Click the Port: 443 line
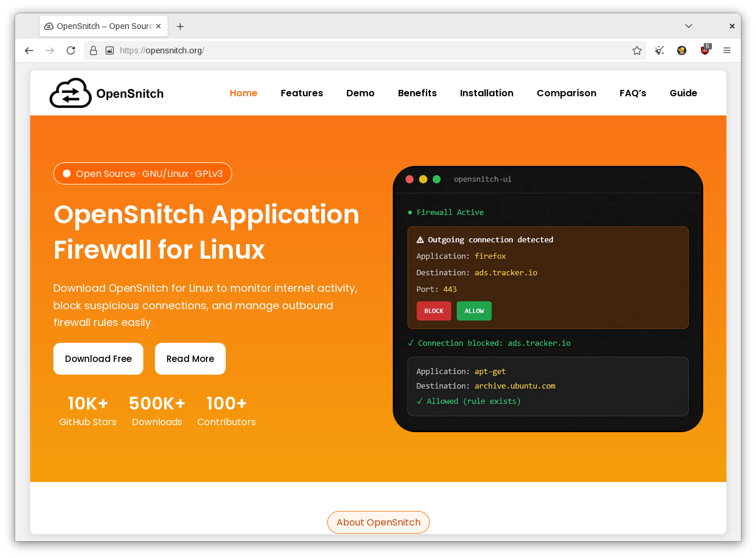Screen dimensions: 756x558 436,289
